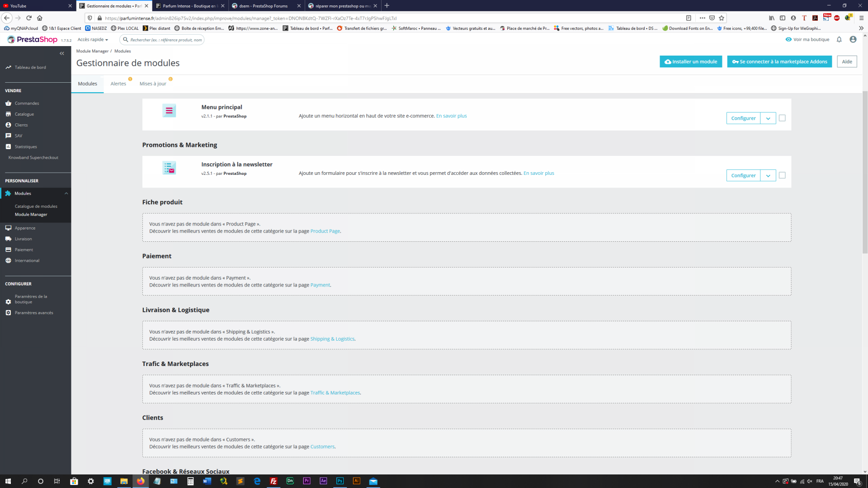Open the employee profile avatar icon
This screenshot has height=488, width=868.
click(853, 40)
